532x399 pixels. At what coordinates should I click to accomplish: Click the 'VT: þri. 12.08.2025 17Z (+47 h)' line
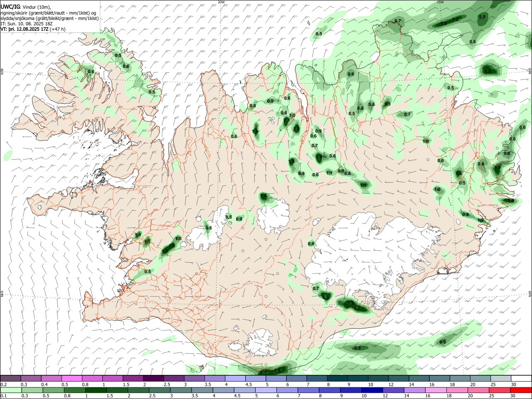point(33,29)
